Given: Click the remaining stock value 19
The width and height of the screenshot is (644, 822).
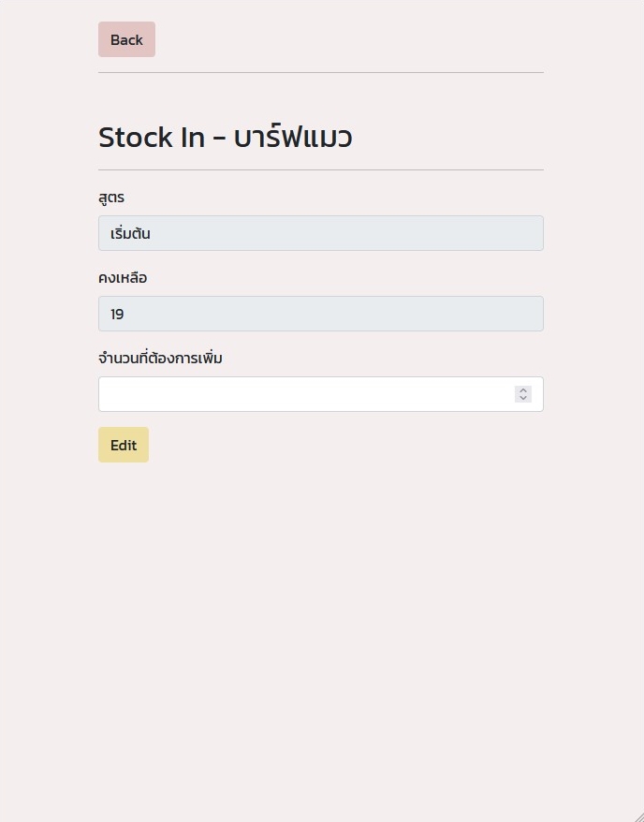Looking at the screenshot, I should (117, 314).
